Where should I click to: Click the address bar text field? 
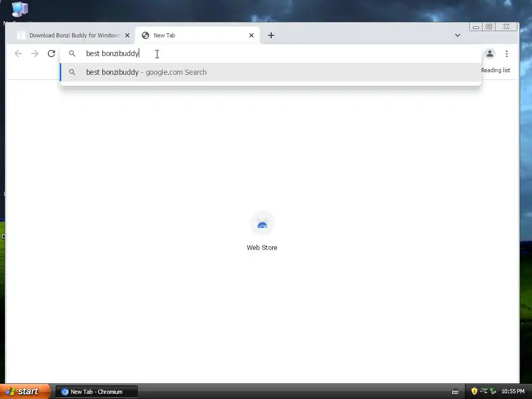pyautogui.click(x=271, y=54)
